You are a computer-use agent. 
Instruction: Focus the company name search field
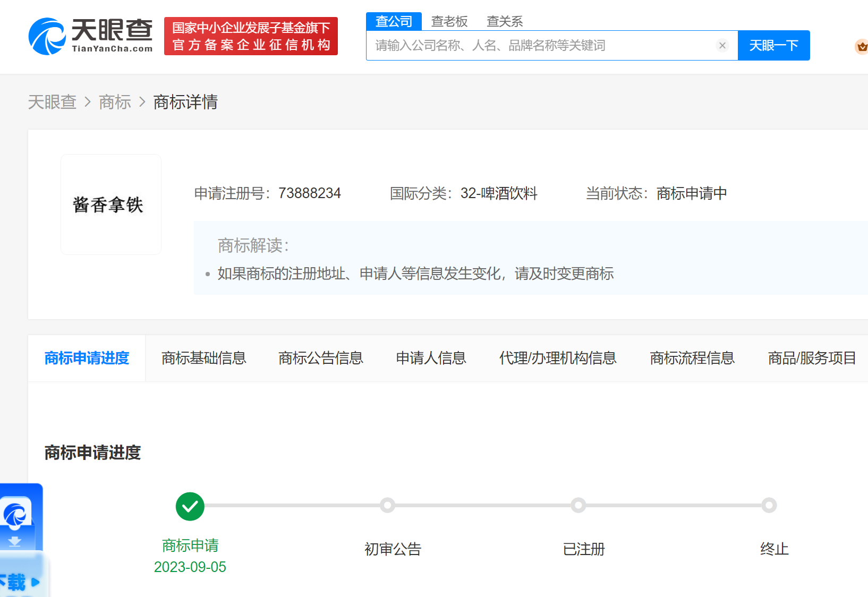click(x=542, y=46)
